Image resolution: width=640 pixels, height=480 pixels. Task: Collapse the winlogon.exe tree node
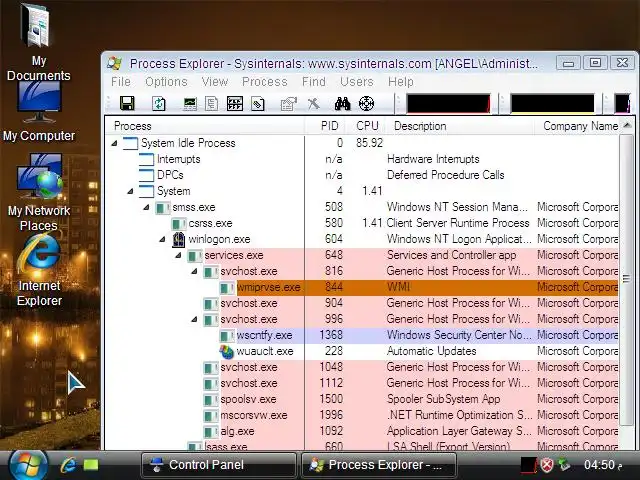click(162, 239)
